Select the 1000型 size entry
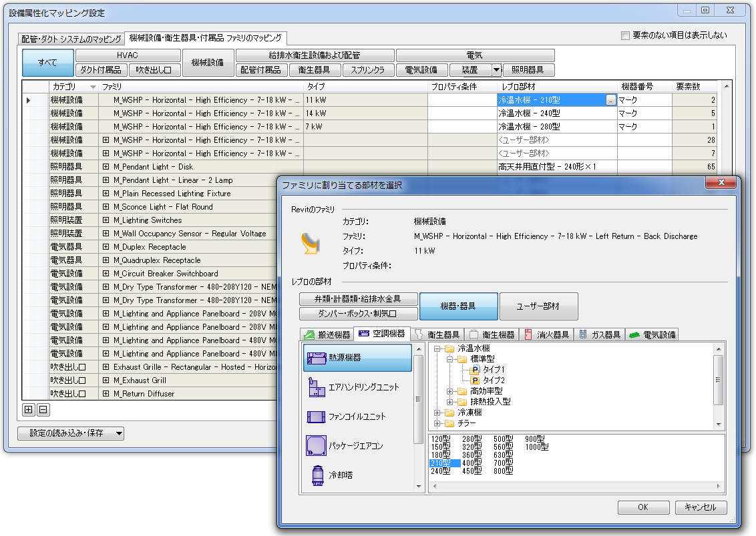Screen dimensions: 756x536 (x=537, y=447)
